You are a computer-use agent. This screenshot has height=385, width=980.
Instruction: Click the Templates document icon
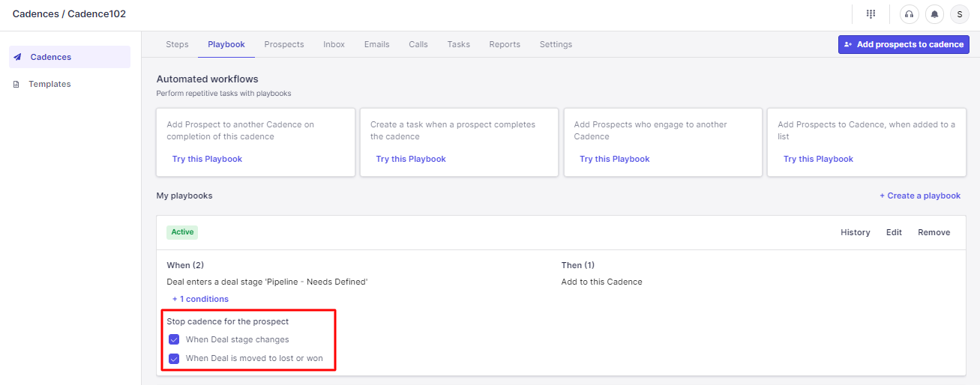(17, 85)
